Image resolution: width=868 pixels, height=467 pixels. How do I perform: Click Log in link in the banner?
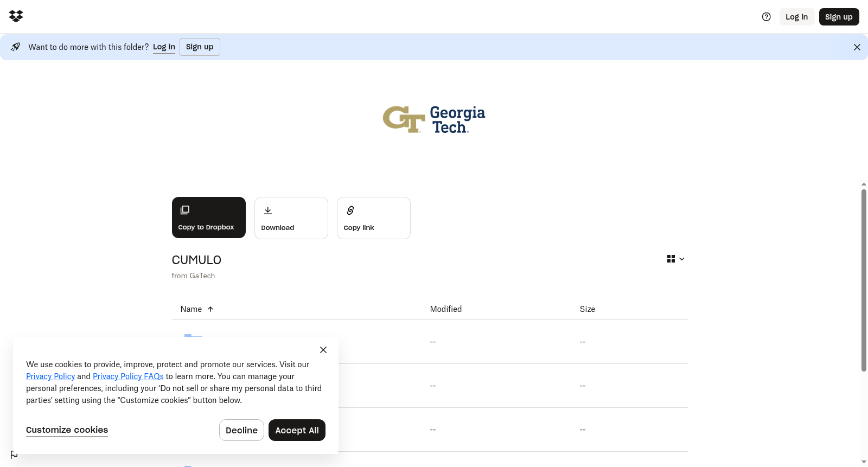164,47
